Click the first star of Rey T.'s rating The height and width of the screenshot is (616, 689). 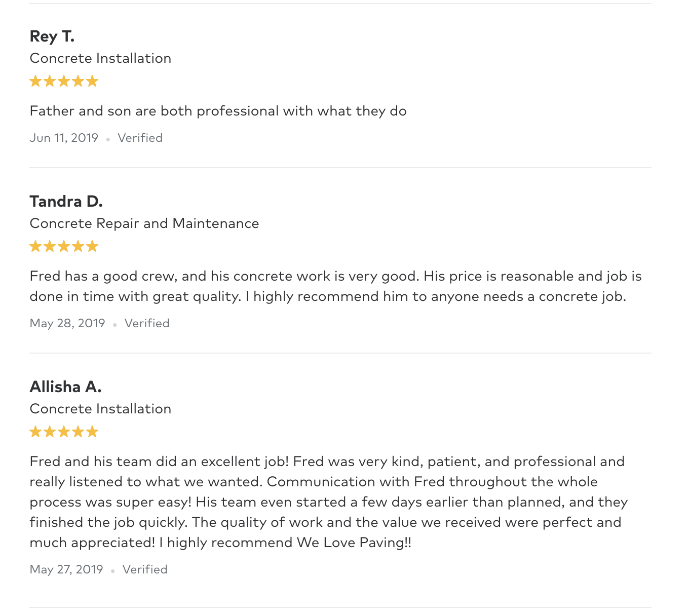click(35, 81)
